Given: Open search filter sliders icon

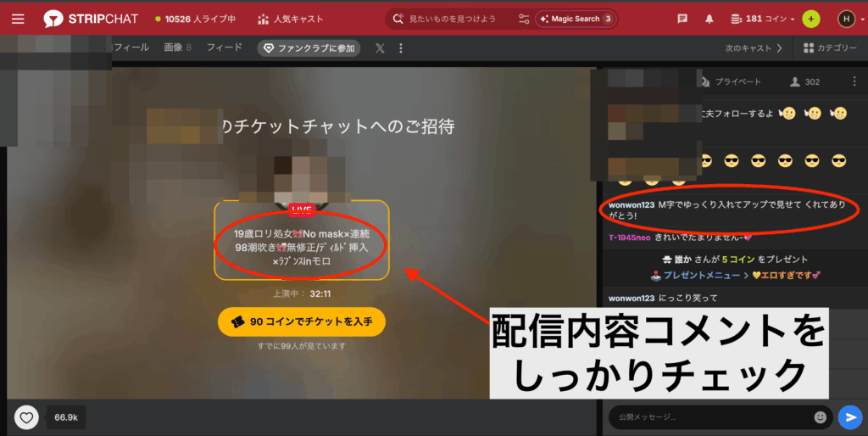Looking at the screenshot, I should tap(524, 19).
